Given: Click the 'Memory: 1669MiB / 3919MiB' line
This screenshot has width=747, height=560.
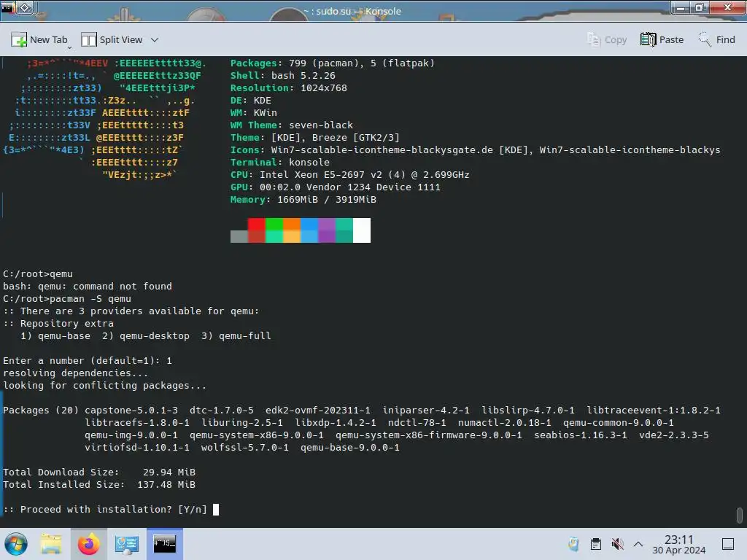Looking at the screenshot, I should (303, 200).
